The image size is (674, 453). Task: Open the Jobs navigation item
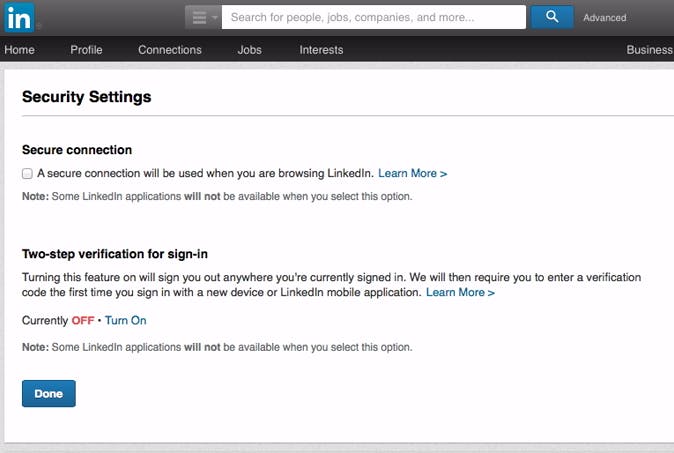[250, 50]
